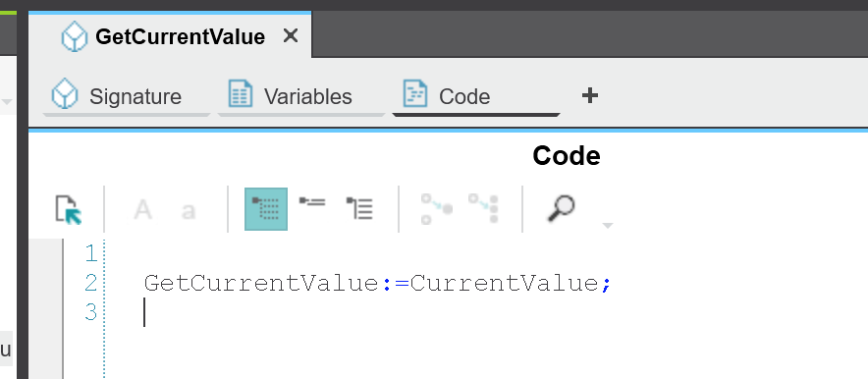Select the Code section tab

(476, 96)
